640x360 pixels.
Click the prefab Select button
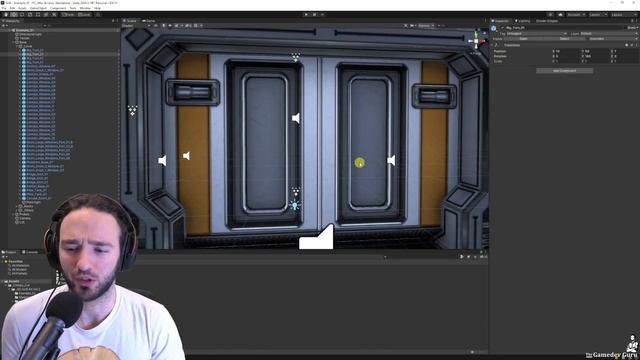pos(564,39)
